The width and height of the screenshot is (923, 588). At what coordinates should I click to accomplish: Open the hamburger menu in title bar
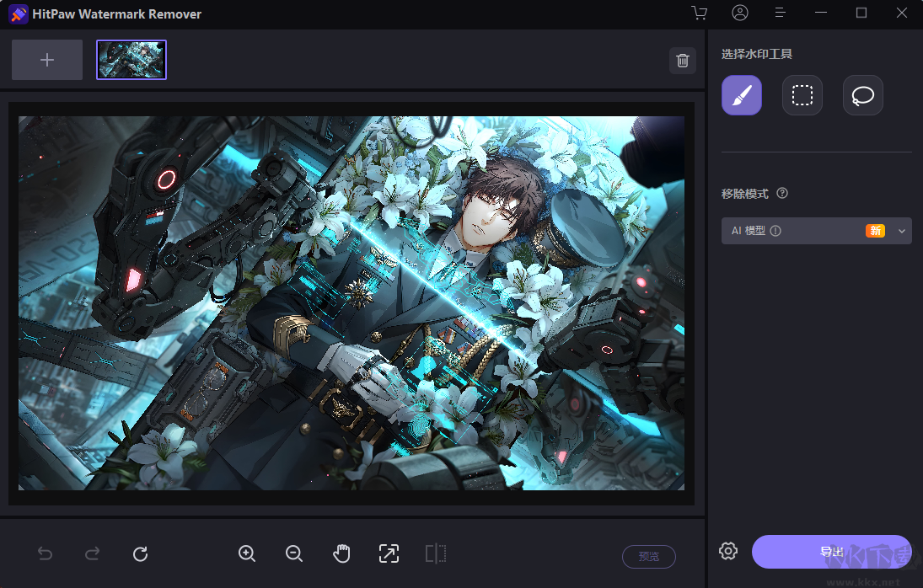coord(780,13)
